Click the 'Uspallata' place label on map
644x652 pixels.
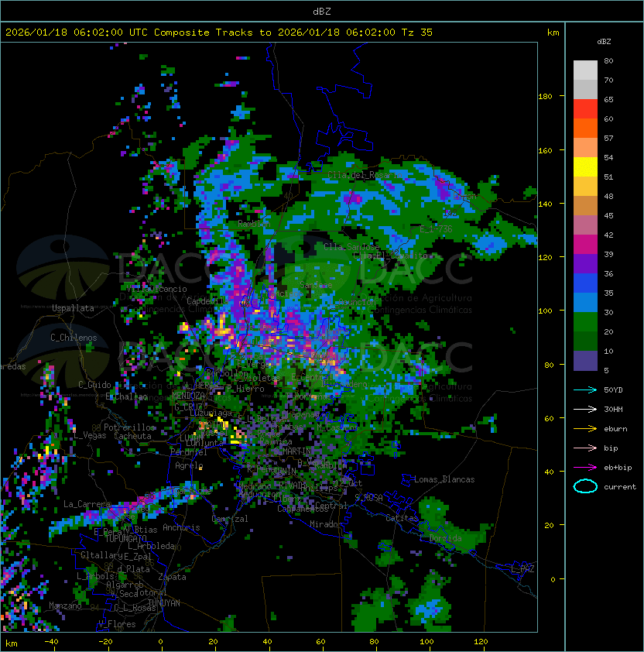click(73, 308)
